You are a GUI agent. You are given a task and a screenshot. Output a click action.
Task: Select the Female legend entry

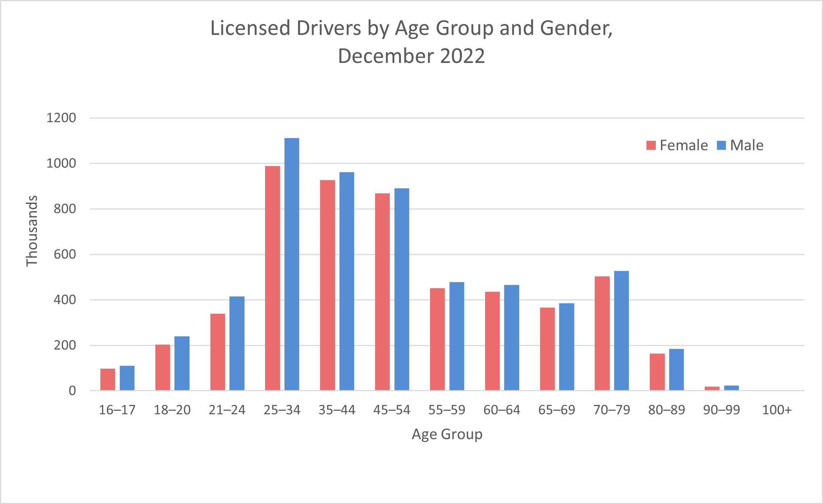pos(677,145)
